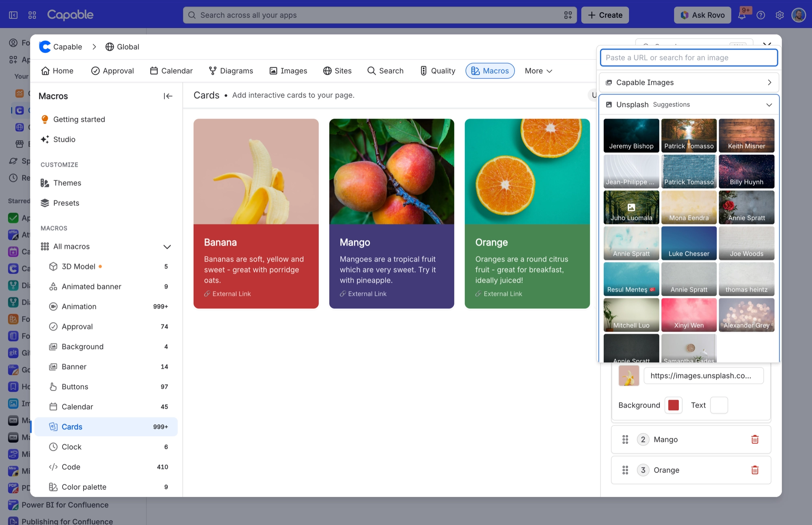Pick the red Background color swatch
This screenshot has width=812, height=525.
click(x=674, y=405)
